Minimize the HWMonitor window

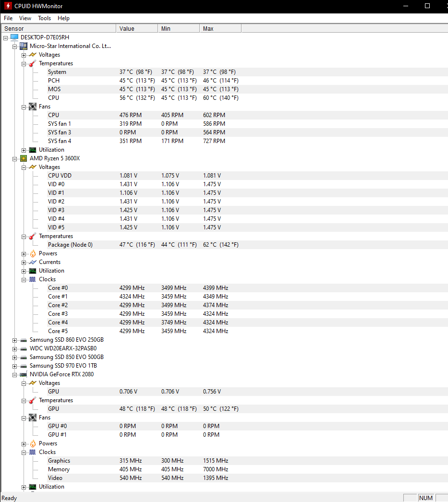[x=406, y=6]
